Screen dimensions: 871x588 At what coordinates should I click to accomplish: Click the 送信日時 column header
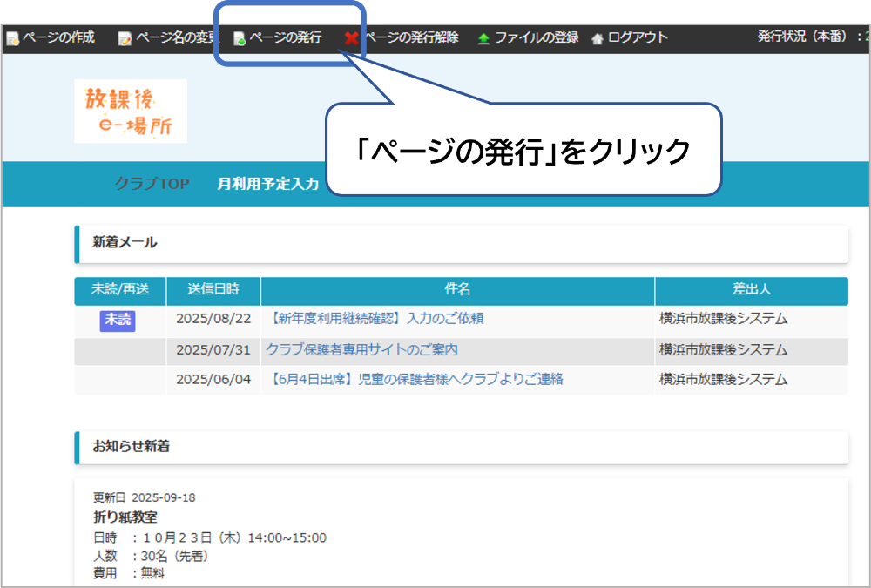coord(213,289)
